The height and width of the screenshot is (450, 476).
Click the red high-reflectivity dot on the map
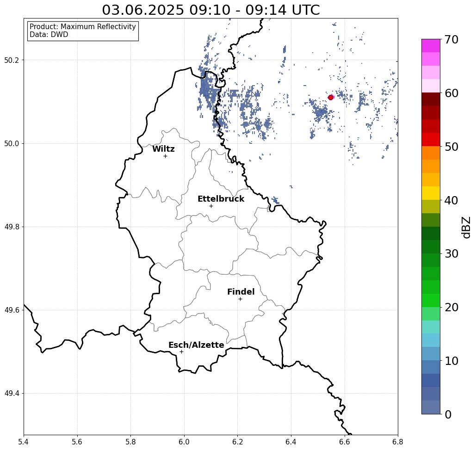click(x=330, y=98)
